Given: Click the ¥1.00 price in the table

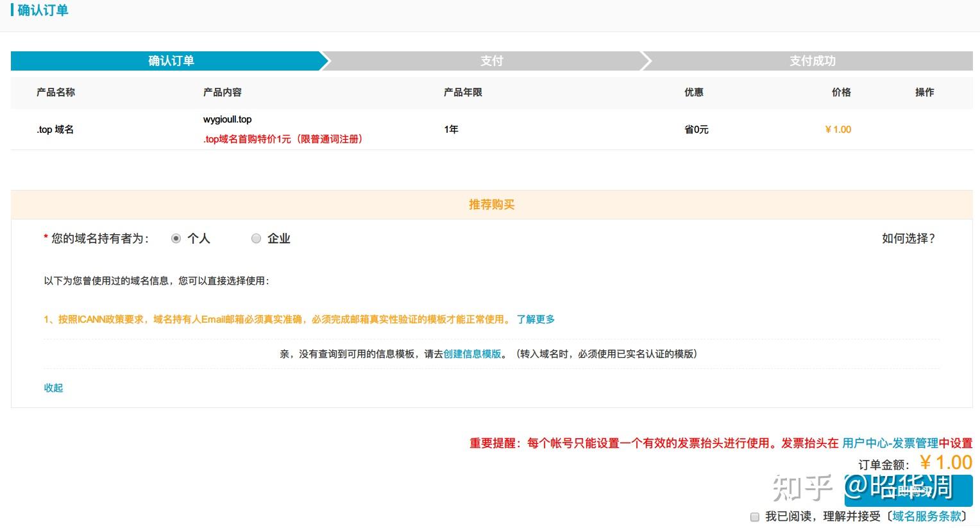Looking at the screenshot, I should click(x=838, y=129).
